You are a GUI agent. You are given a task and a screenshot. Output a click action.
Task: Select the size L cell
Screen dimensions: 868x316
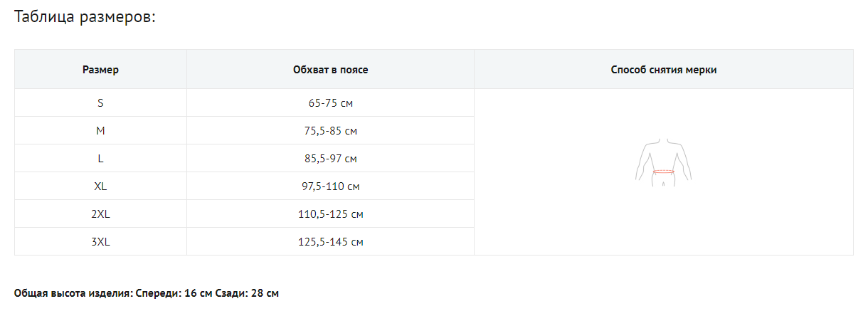[100, 159]
